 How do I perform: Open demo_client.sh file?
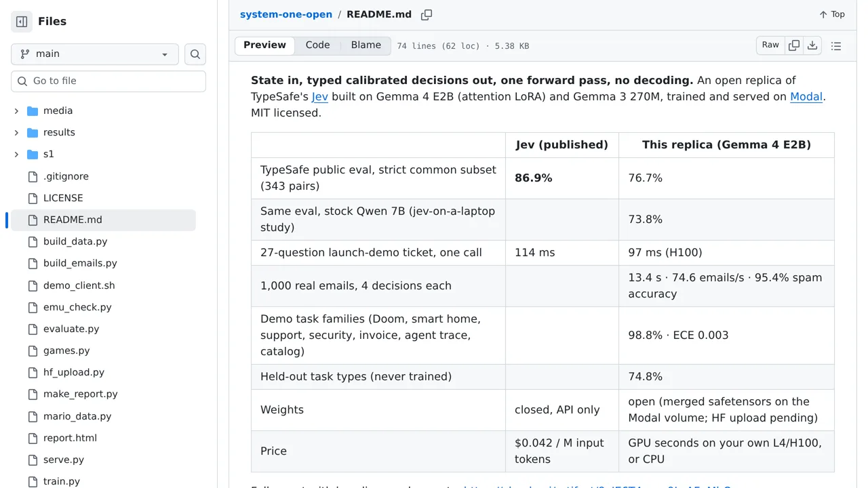(x=79, y=285)
